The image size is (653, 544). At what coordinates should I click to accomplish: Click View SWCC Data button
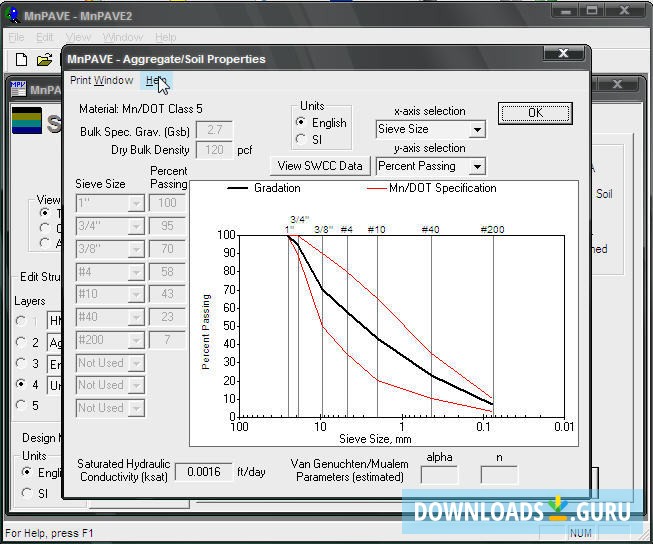(x=320, y=166)
